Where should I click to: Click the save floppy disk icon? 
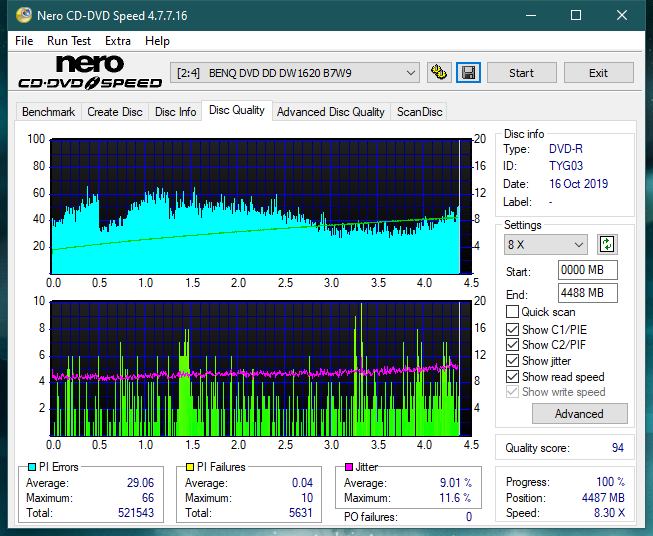click(469, 73)
